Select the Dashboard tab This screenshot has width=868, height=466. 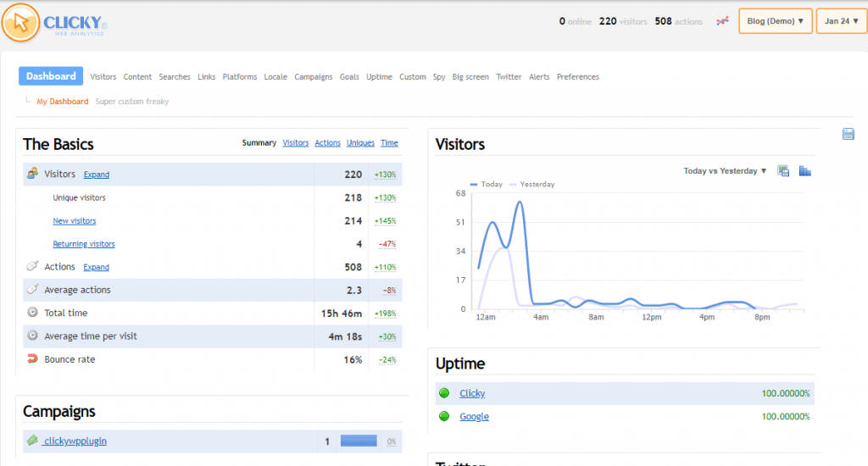pyautogui.click(x=51, y=76)
